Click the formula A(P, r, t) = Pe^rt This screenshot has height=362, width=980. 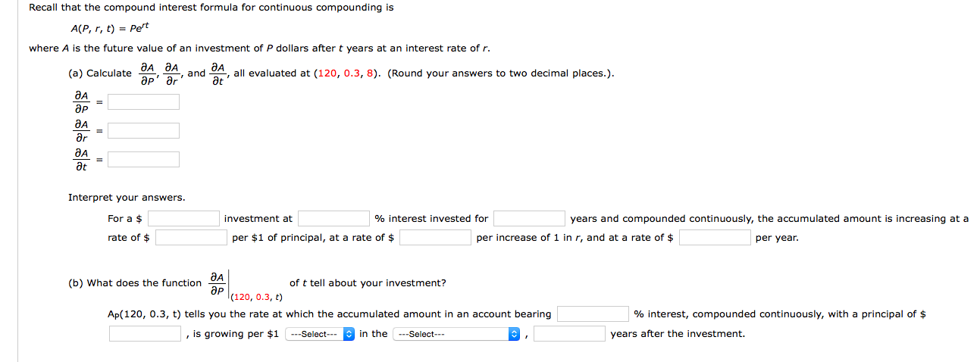(111, 28)
